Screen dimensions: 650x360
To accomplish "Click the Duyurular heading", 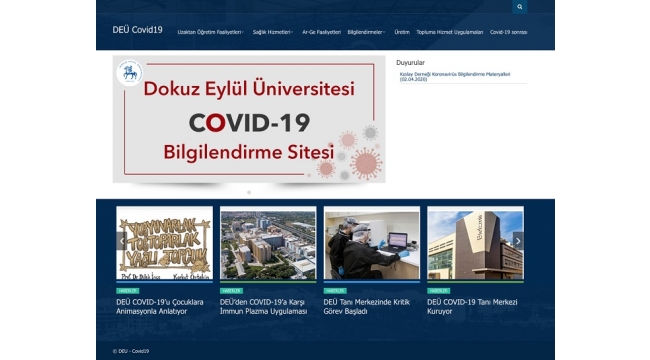I will pyautogui.click(x=410, y=63).
